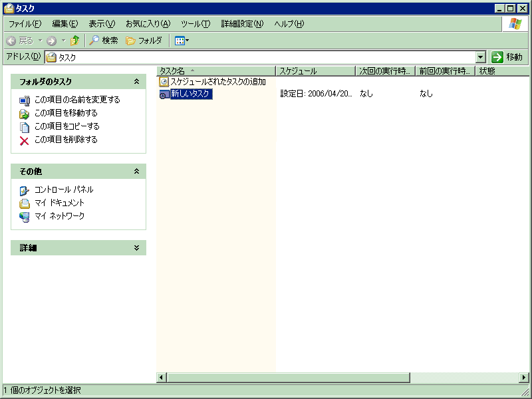532x399 pixels.
Task: Click この項目をコピーする link
Action: click(x=67, y=126)
